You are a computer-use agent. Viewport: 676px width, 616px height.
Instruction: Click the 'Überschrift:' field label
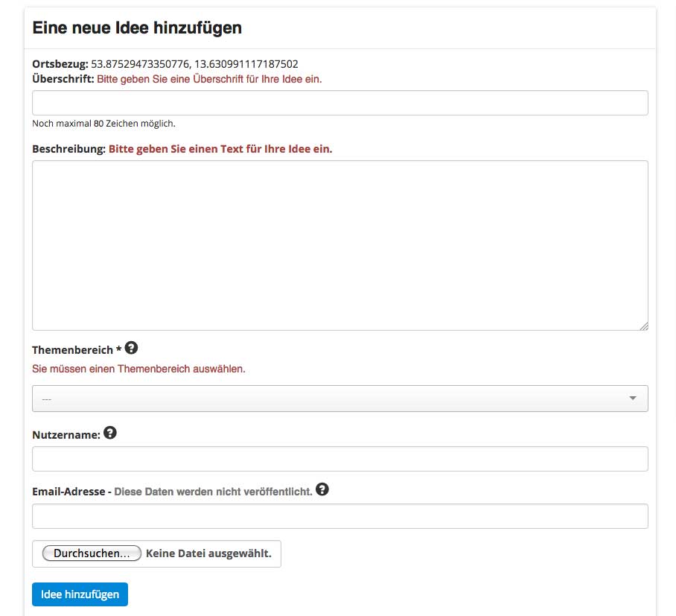pyautogui.click(x=63, y=79)
